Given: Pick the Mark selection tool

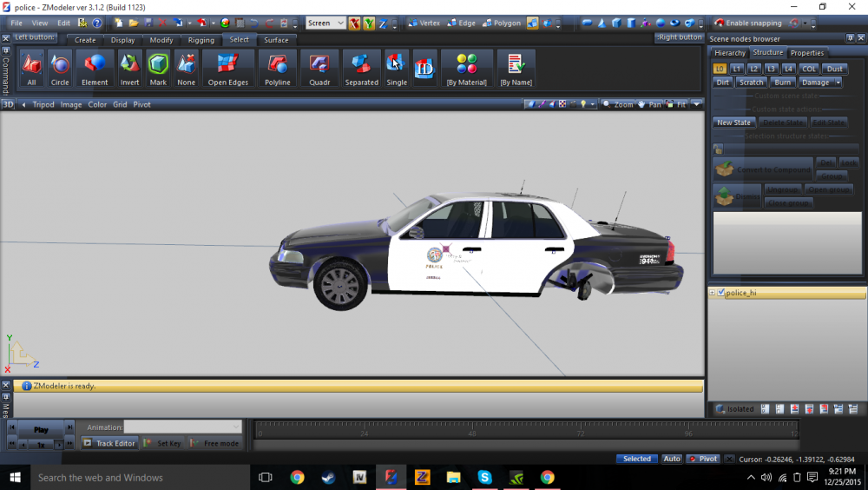Looking at the screenshot, I should [x=158, y=68].
